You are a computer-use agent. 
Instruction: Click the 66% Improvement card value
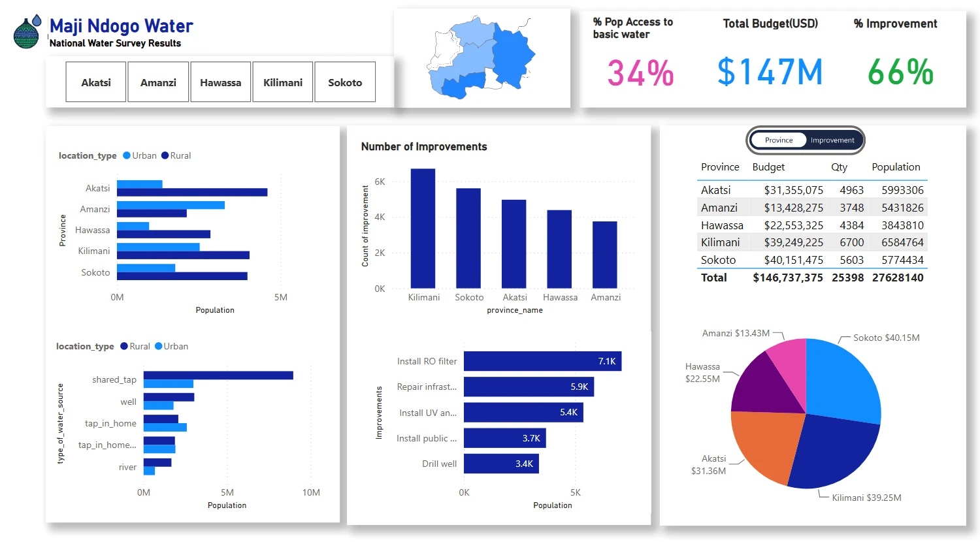click(900, 72)
